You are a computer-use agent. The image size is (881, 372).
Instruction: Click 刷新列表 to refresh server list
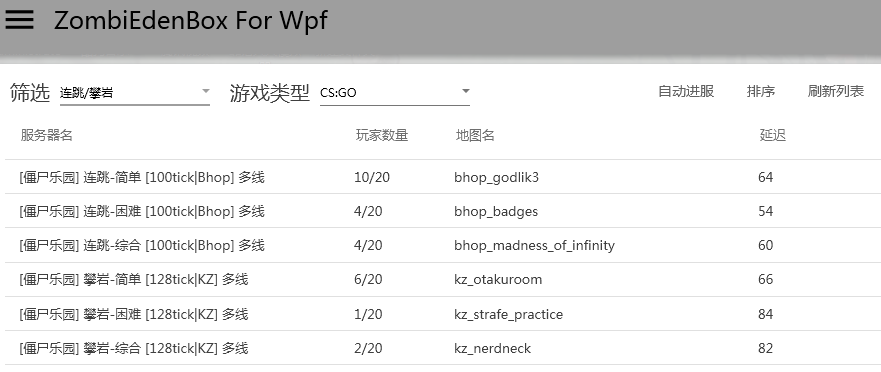click(835, 92)
